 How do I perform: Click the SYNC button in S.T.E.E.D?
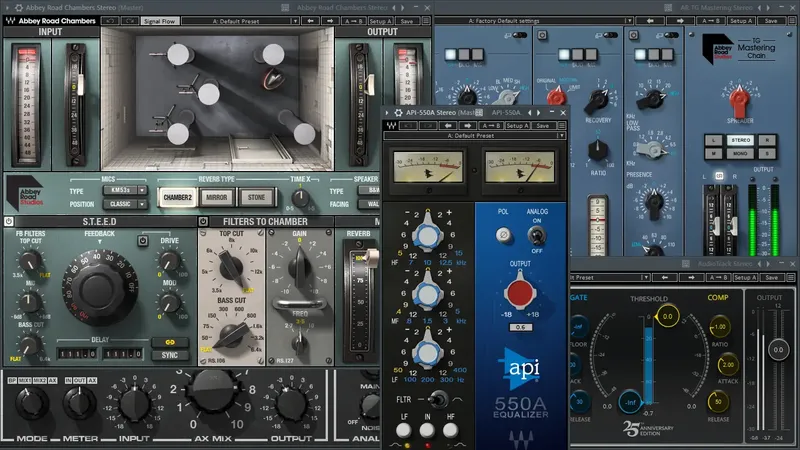(170, 355)
